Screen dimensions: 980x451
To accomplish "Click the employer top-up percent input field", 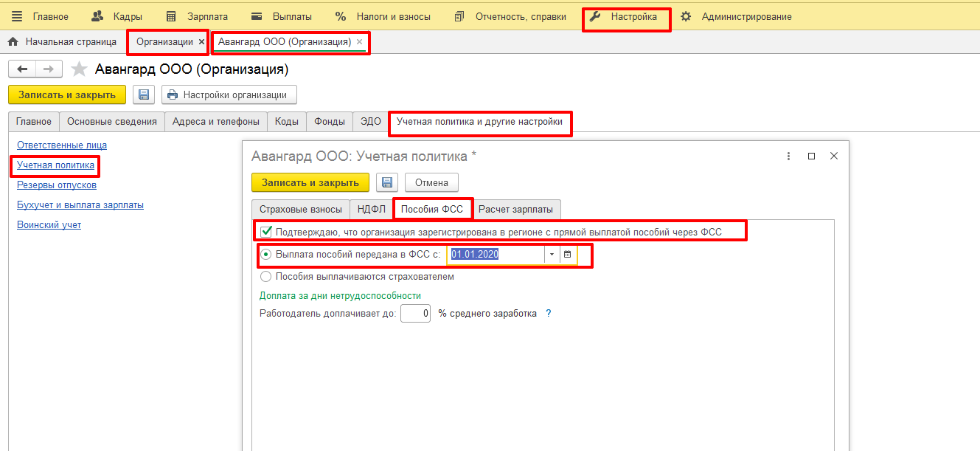I will tap(416, 314).
